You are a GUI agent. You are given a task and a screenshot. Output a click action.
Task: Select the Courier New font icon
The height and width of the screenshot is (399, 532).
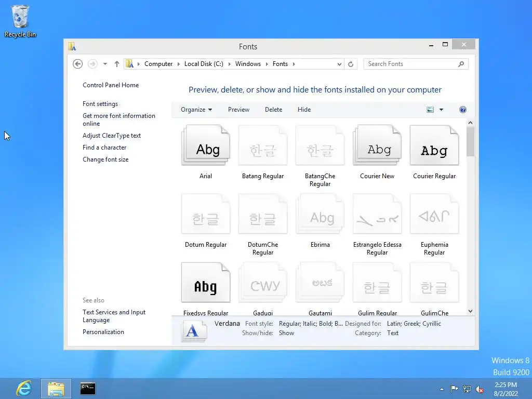point(377,145)
